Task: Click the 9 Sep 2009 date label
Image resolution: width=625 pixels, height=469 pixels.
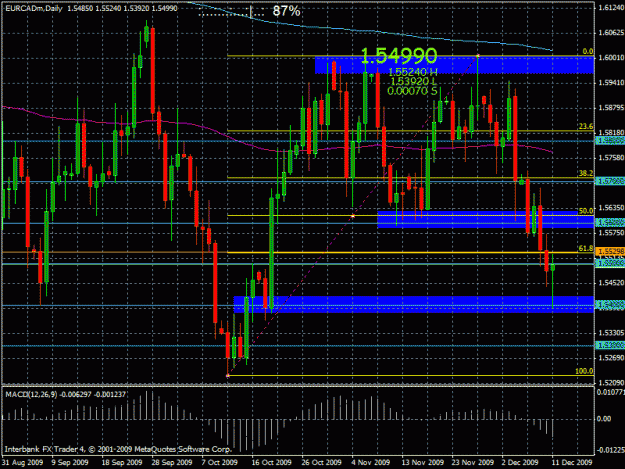Action: point(70,462)
